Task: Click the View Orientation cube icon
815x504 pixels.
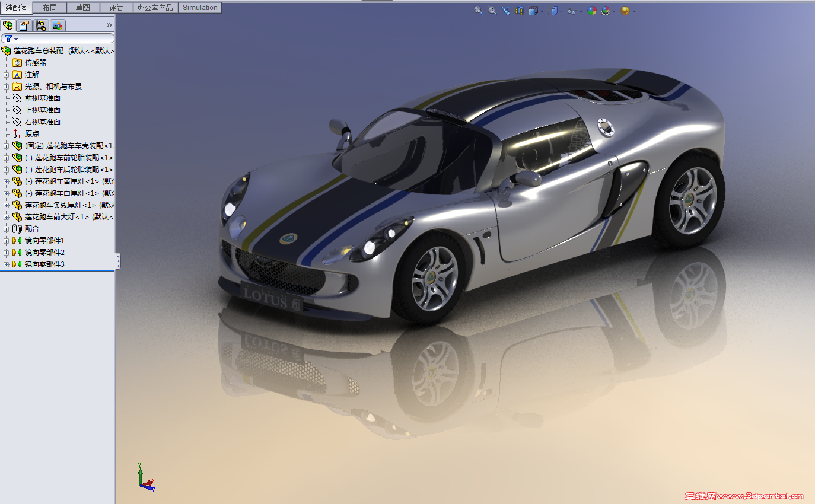Action: (x=533, y=10)
